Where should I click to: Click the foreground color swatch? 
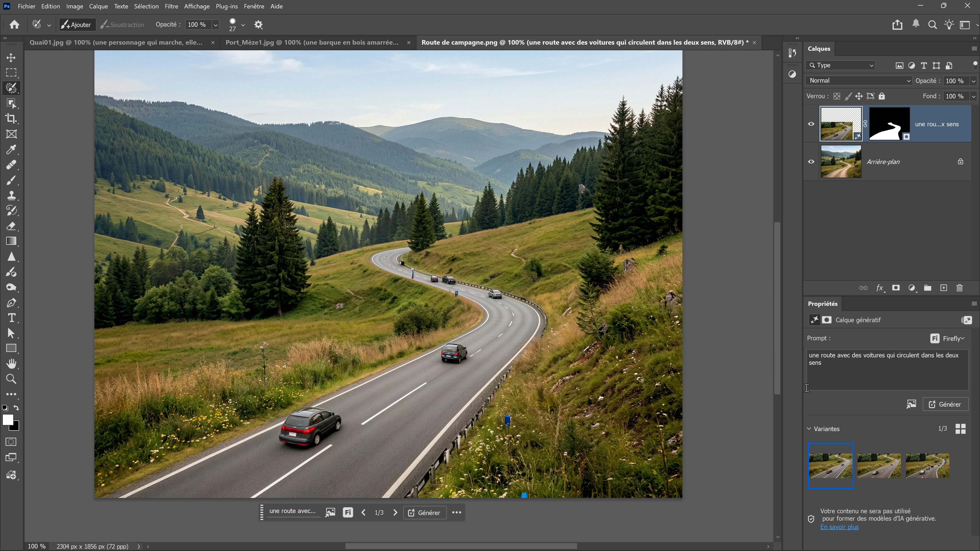(x=8, y=420)
